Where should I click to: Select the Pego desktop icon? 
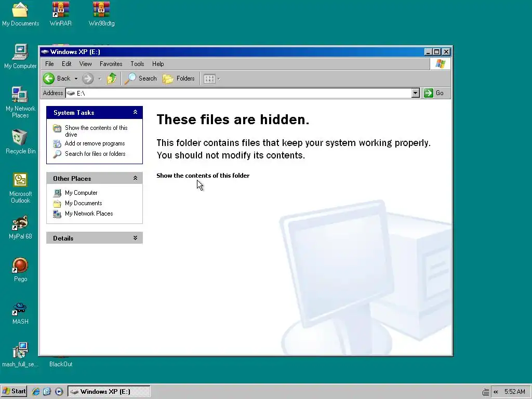coord(20,270)
